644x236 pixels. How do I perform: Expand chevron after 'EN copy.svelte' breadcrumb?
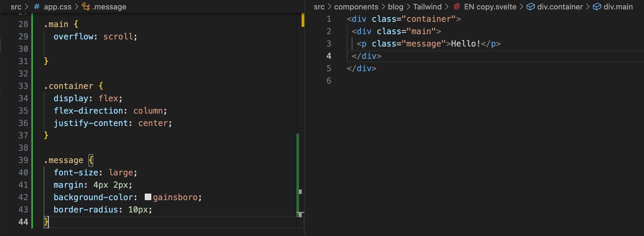click(521, 7)
